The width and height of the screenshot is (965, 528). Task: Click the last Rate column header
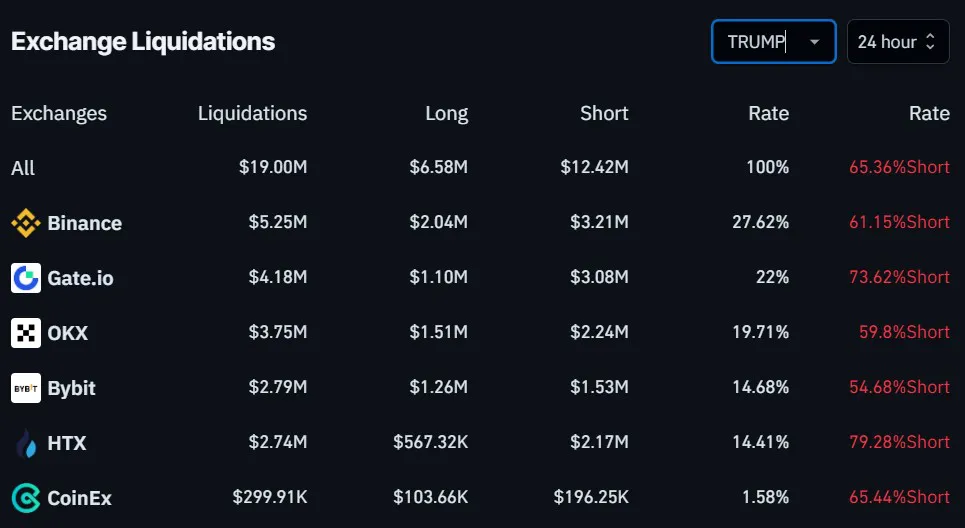[x=929, y=113]
